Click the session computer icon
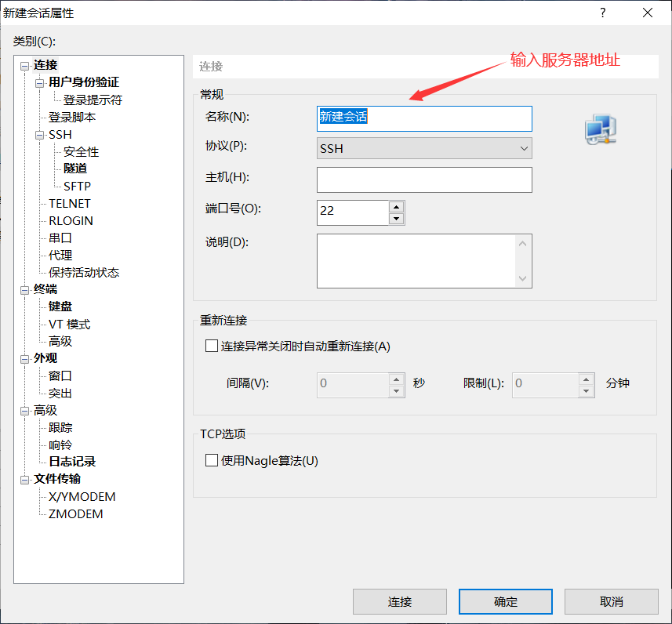Screen dimensions: 672x624 pos(599,129)
